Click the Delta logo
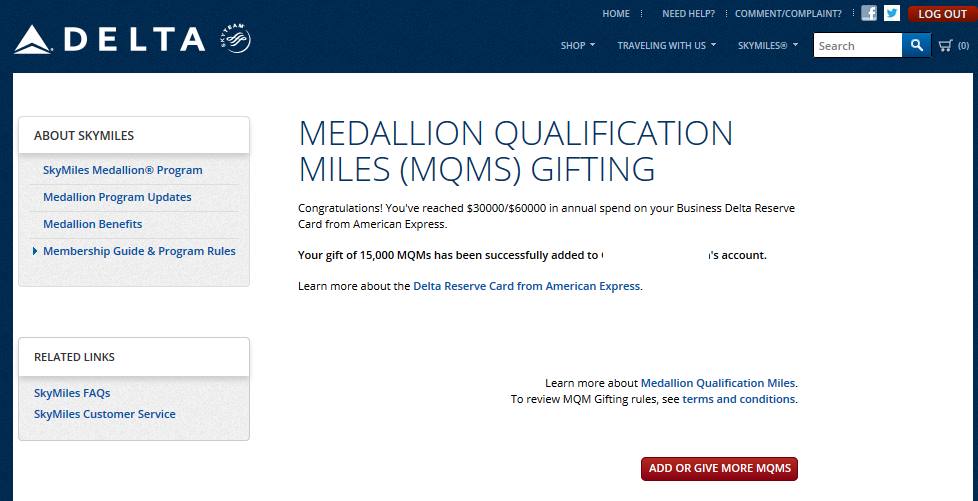Screen dimensions: 978x501 (x=110, y=40)
